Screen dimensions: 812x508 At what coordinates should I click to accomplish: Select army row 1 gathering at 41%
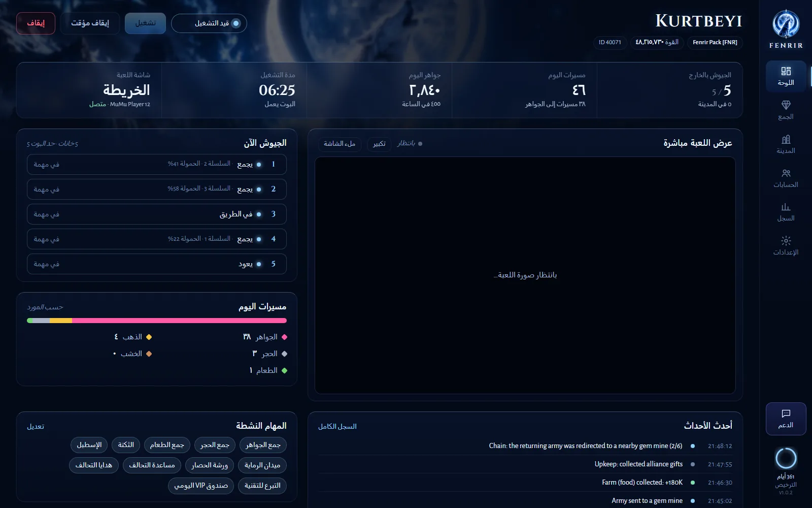point(157,165)
